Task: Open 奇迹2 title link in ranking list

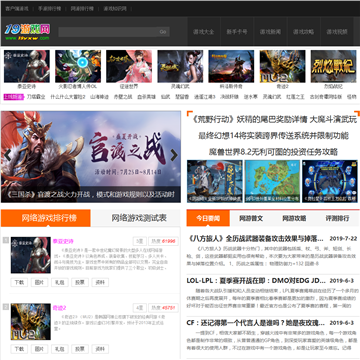Action: [59, 308]
